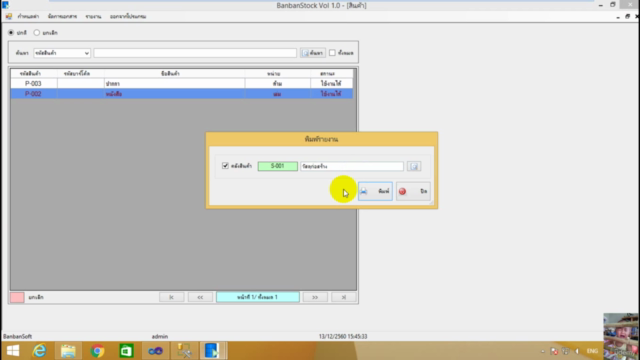This screenshot has height=360, width=640.
Task: Click the cyan page indicator box
Action: tap(258, 297)
